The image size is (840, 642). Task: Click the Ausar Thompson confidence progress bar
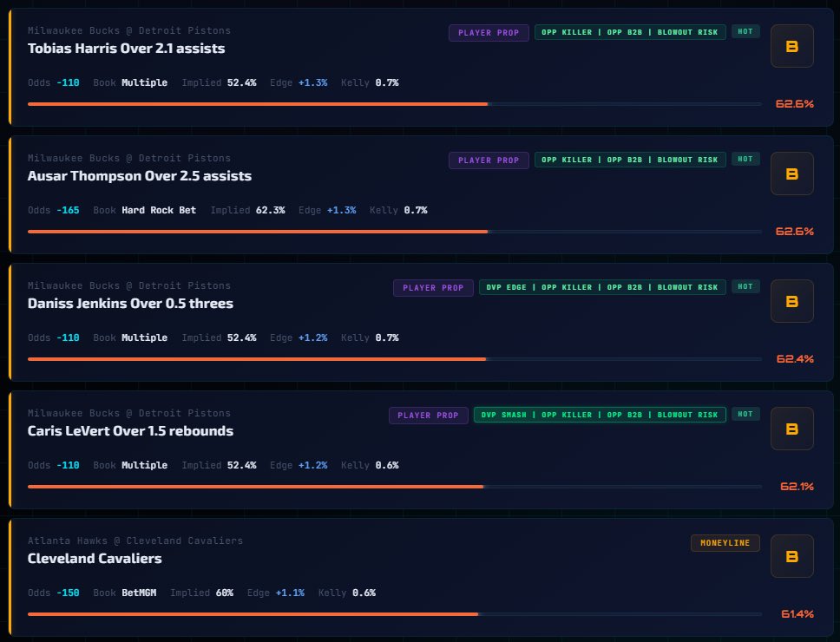coord(394,232)
